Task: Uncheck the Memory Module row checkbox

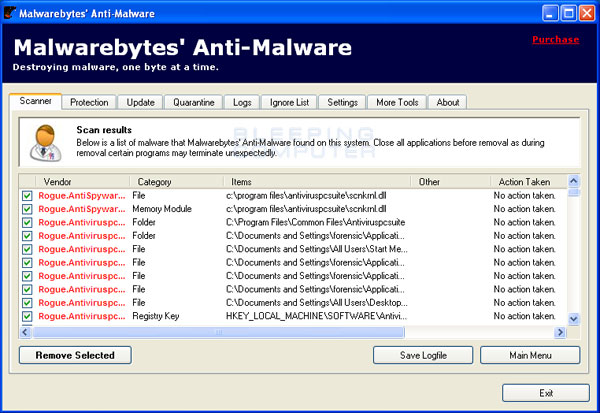Action: click(x=27, y=209)
